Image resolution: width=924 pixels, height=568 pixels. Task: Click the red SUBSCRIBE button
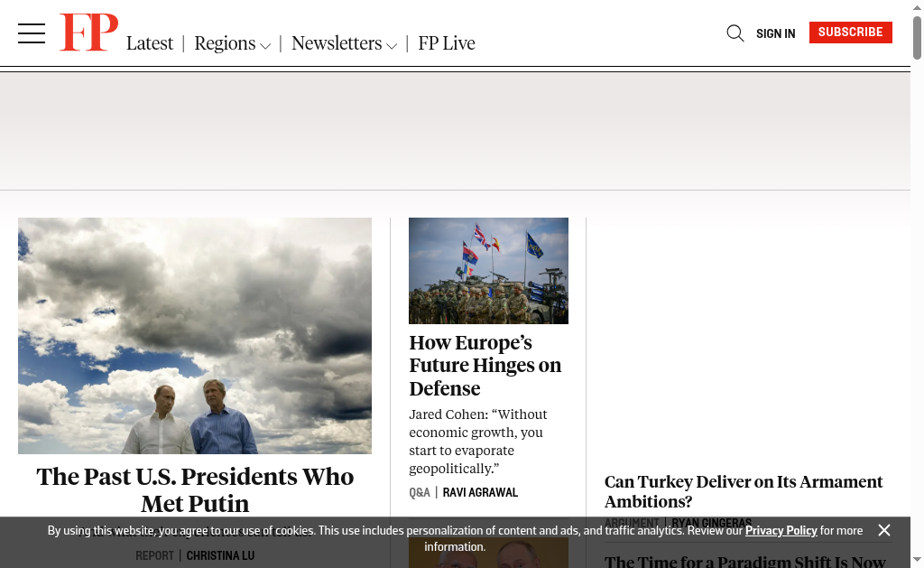(x=850, y=33)
